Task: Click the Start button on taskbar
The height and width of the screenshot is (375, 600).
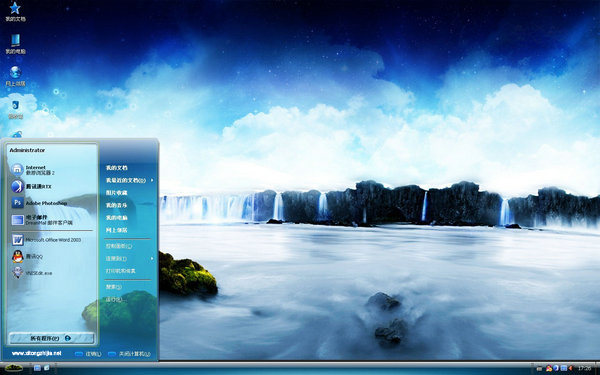Action: 14,368
